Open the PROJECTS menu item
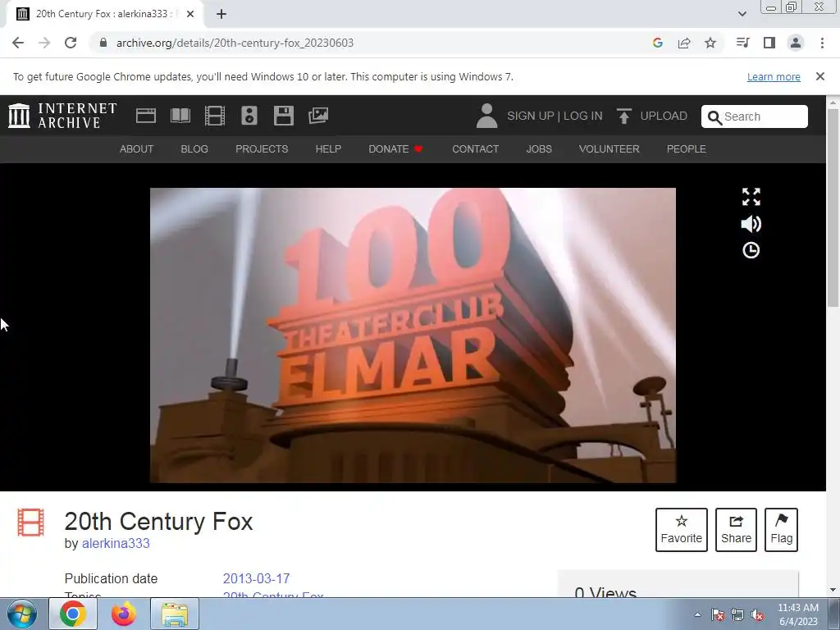 [x=262, y=149]
